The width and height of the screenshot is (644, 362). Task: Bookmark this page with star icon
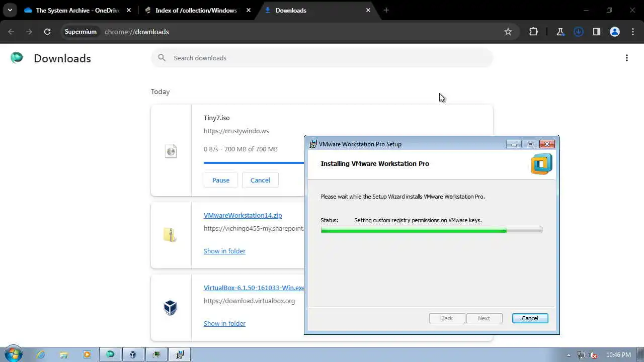508,32
